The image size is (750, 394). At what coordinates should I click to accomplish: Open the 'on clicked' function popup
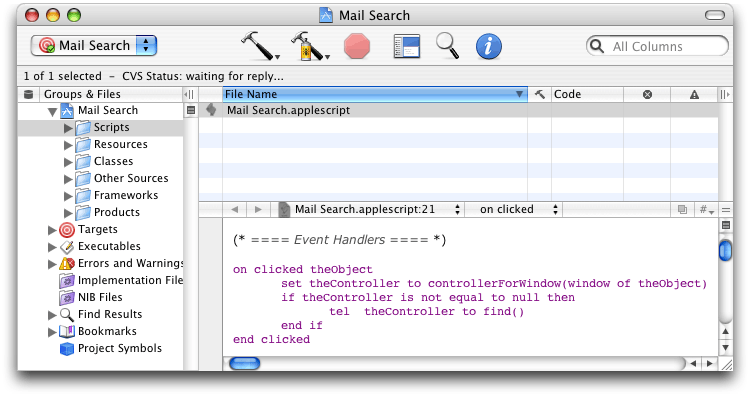(x=514, y=209)
